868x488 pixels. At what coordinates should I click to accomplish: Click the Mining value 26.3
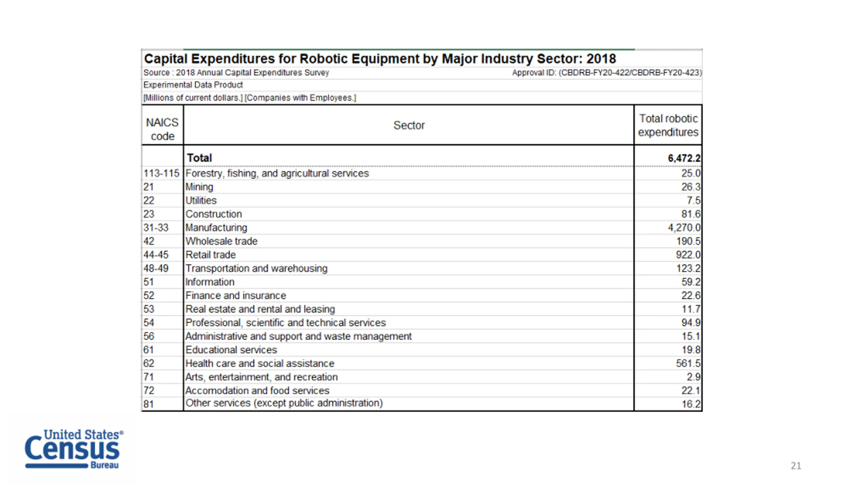pyautogui.click(x=691, y=187)
